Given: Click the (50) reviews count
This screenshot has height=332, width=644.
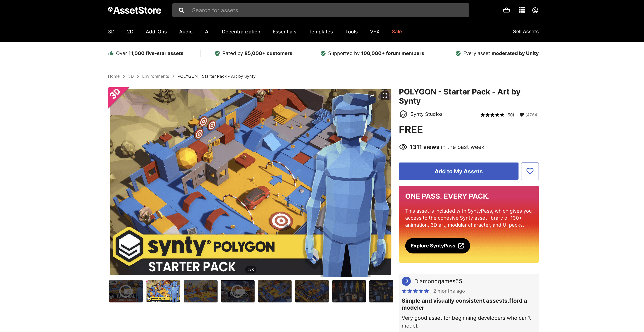Looking at the screenshot, I should 510,115.
